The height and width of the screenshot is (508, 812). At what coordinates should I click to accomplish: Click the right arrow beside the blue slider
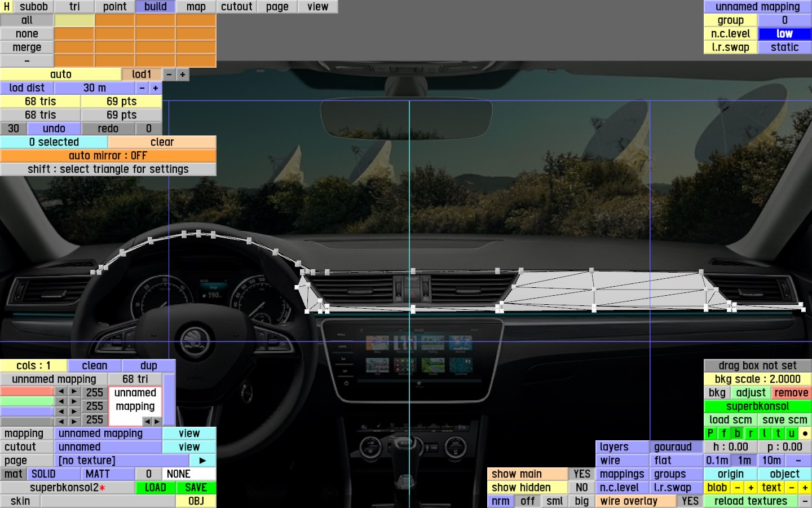[74, 412]
